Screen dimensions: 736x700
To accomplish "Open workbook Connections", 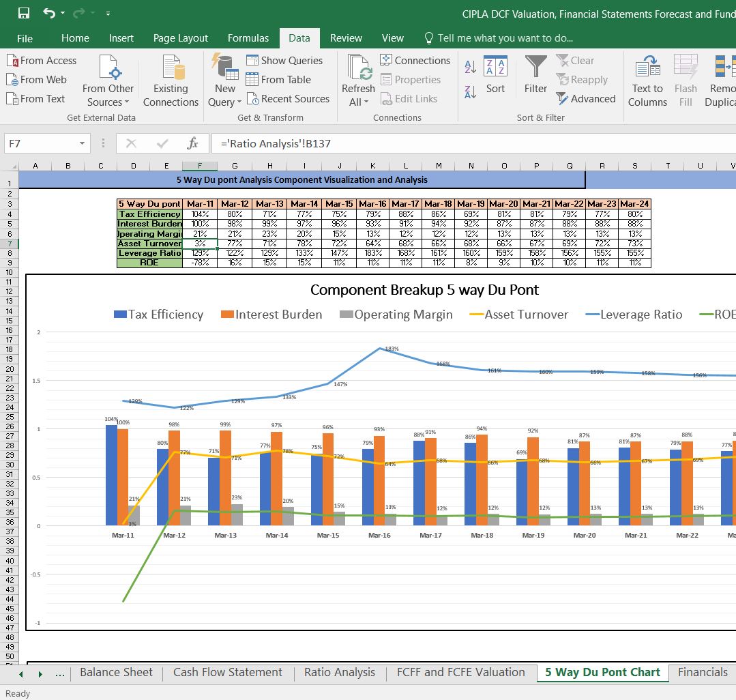I will pos(415,61).
